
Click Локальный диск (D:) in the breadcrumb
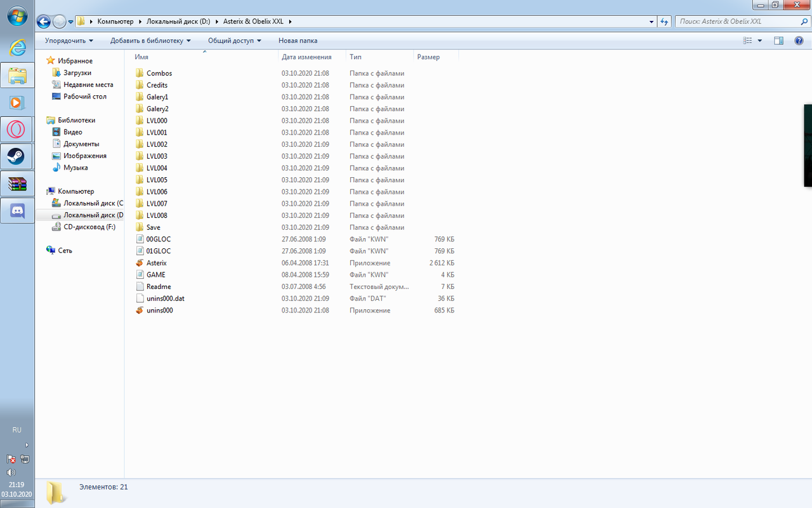(x=178, y=22)
